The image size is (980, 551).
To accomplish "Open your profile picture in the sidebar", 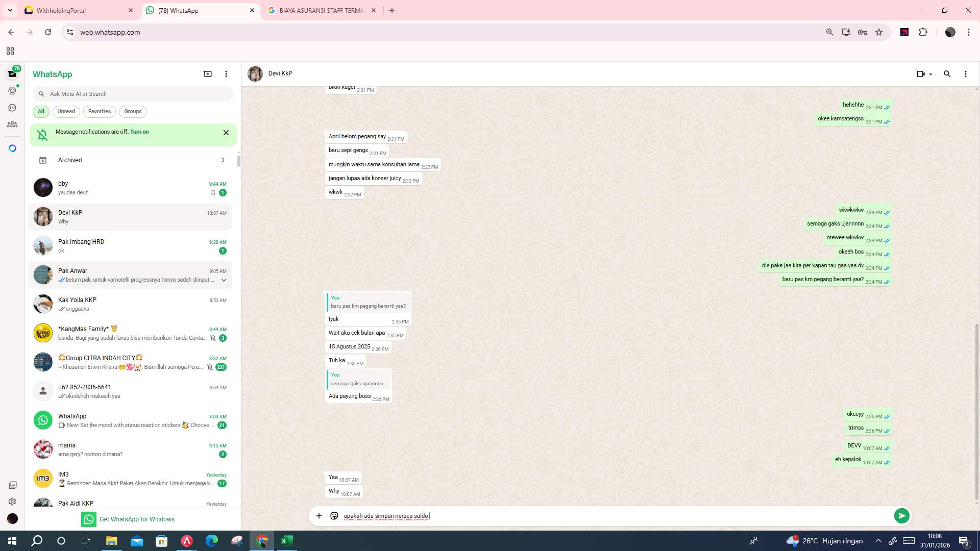I will [12, 518].
